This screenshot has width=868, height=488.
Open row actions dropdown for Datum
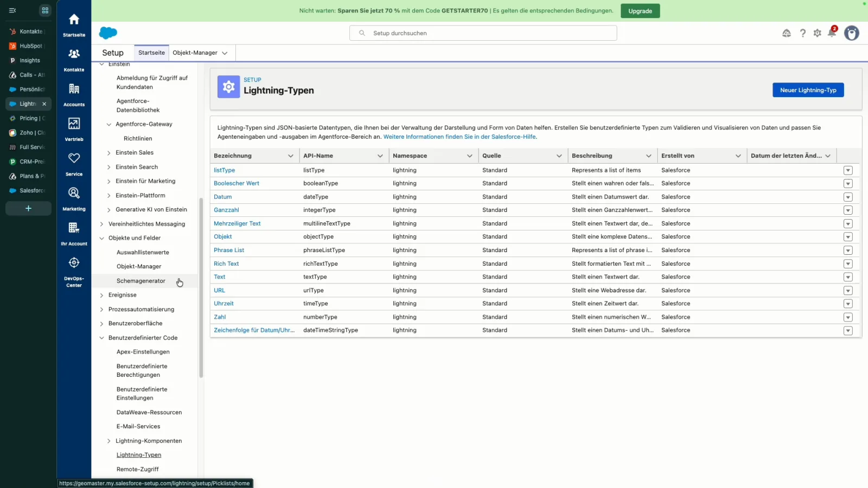[848, 197]
